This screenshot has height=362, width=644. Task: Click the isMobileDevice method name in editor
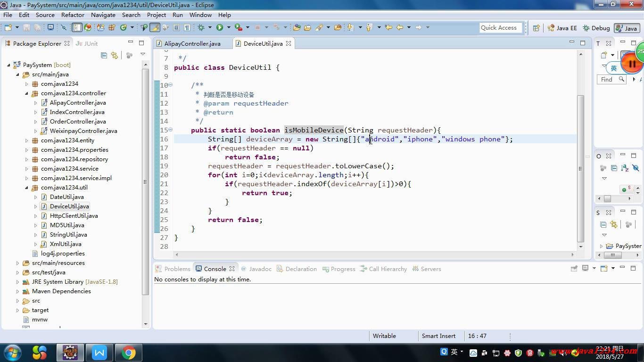(314, 130)
